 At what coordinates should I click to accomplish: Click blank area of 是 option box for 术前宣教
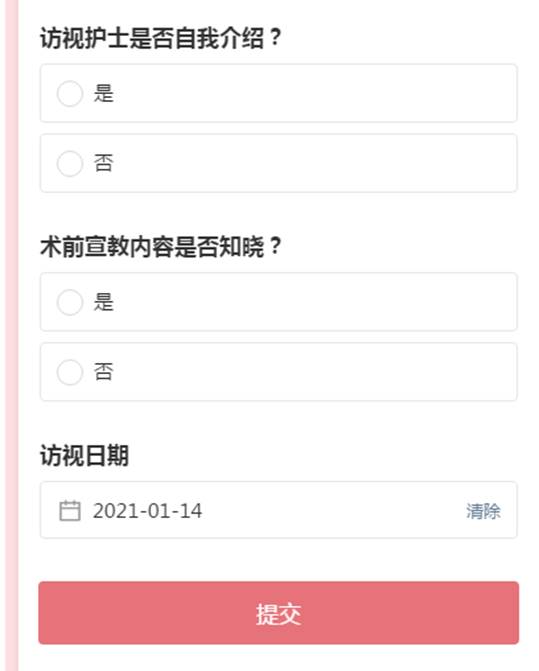(317, 302)
